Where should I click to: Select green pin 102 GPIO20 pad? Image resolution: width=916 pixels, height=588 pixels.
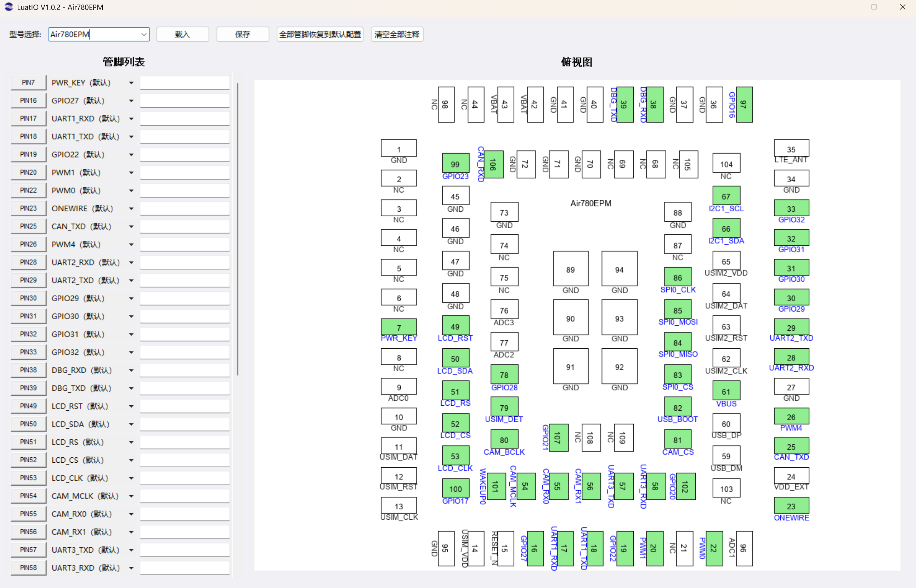click(x=686, y=486)
